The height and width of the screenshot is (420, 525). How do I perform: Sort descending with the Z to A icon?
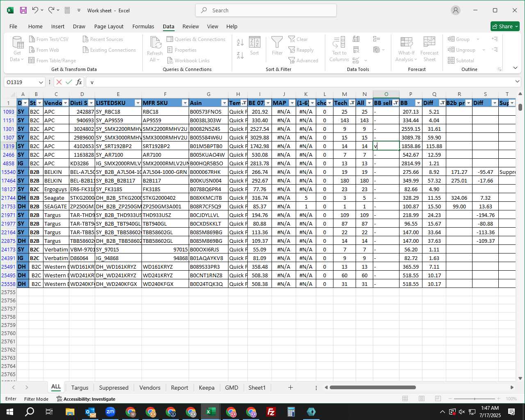pos(240,55)
